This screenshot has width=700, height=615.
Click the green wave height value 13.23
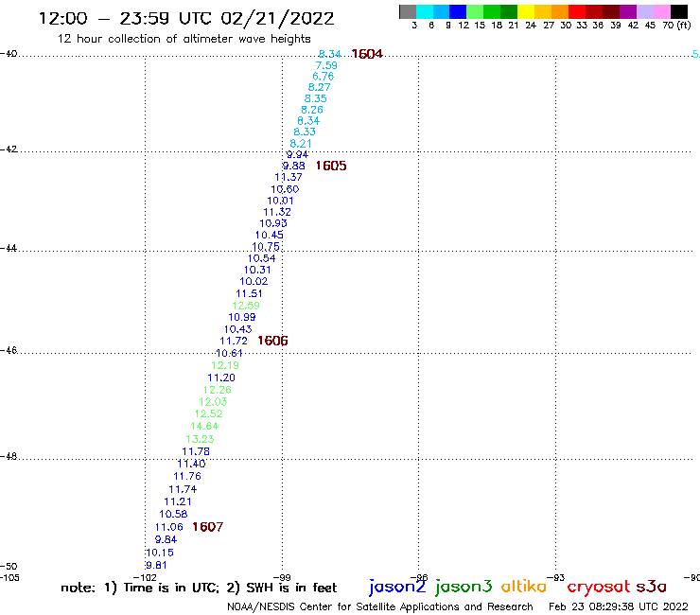click(200, 439)
